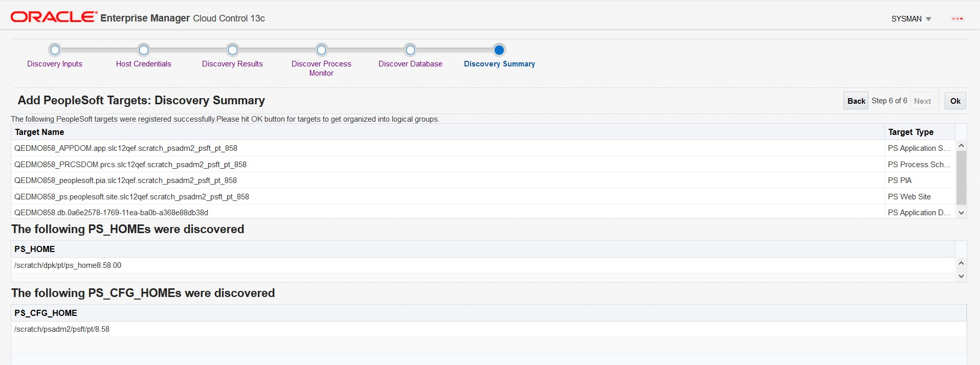Click the Back button

(856, 101)
